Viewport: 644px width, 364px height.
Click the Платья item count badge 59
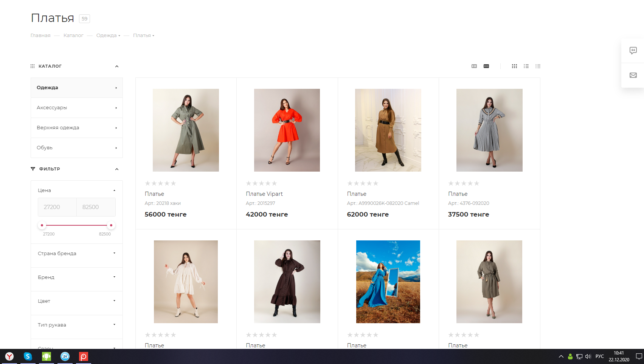84,19
